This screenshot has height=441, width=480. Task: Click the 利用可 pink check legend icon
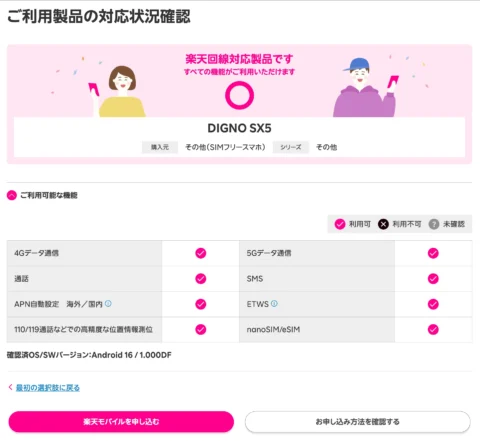tap(340, 224)
